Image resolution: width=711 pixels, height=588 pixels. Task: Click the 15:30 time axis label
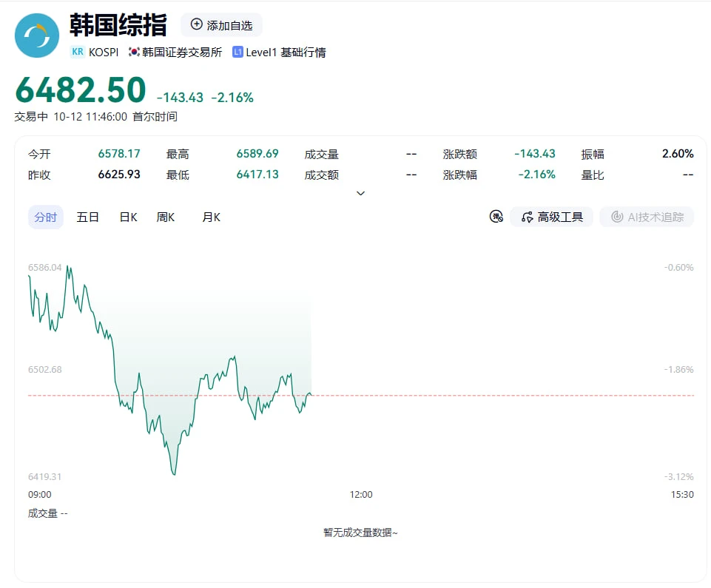pos(682,495)
